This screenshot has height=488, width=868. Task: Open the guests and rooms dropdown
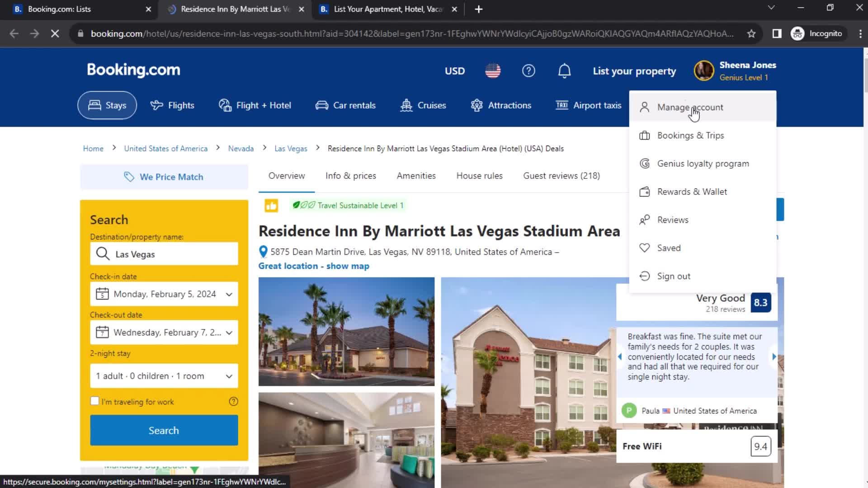(x=164, y=376)
